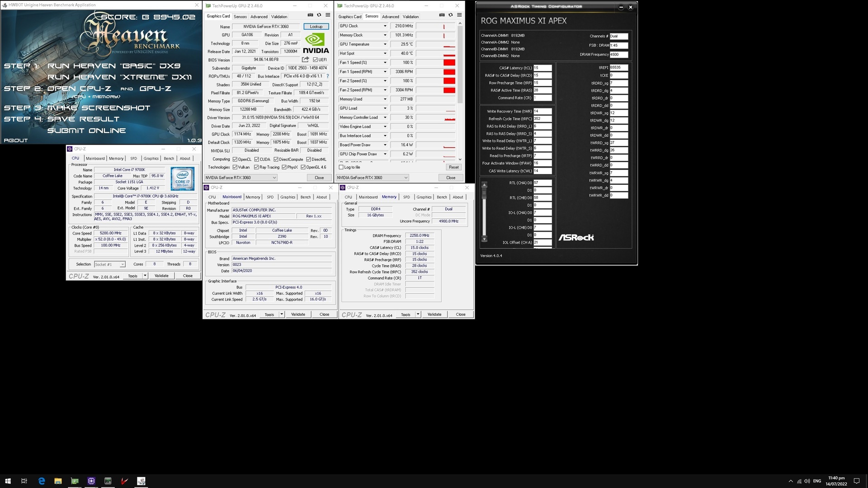Open the SPD tab in CPU-Z Memory window
The image size is (868, 488).
(406, 197)
